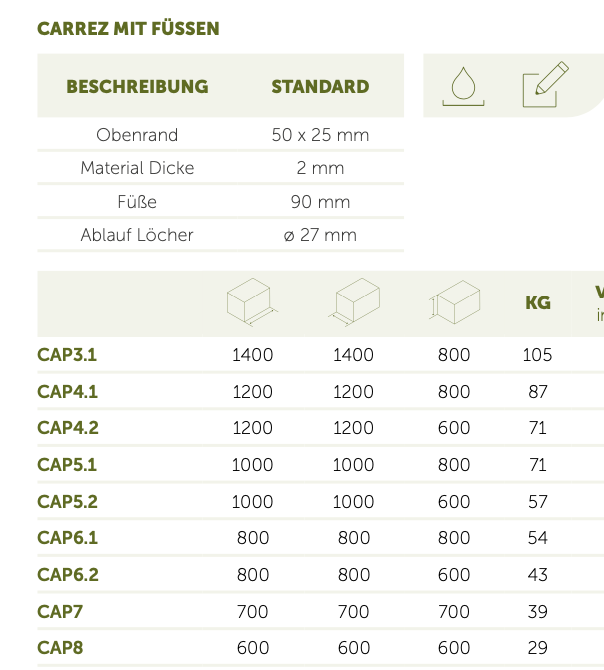
Task: Click the CARREZ MIT FÜSSEN heading
Action: [x=128, y=28]
